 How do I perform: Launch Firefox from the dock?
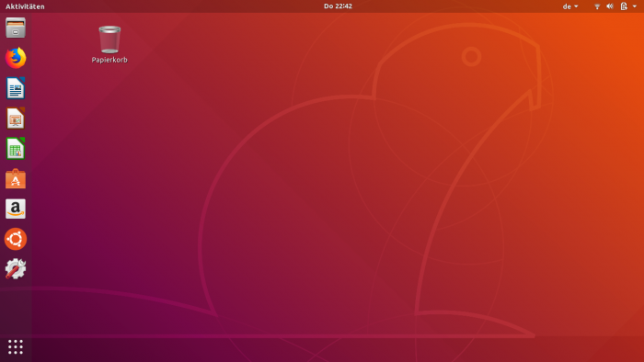pos(16,58)
